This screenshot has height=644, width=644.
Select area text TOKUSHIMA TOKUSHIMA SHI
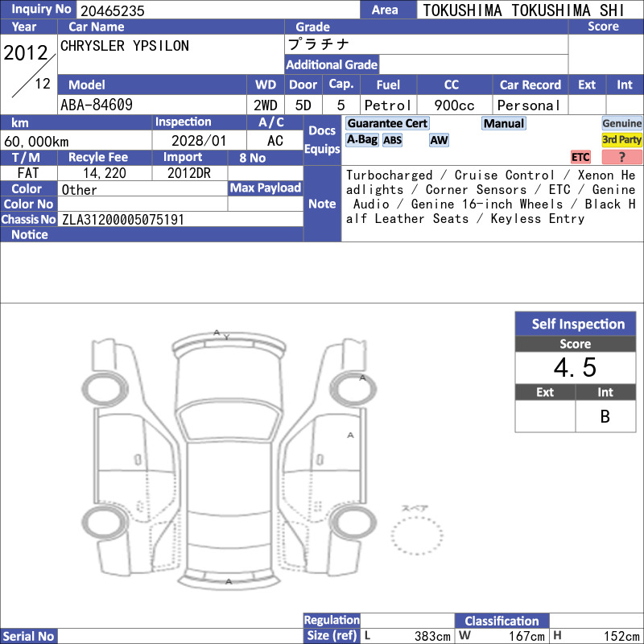[x=523, y=10]
